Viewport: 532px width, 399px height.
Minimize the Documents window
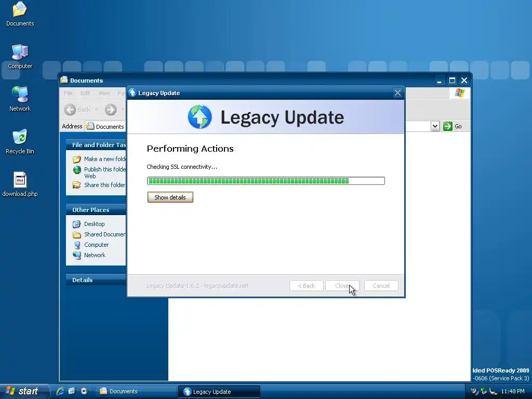440,81
